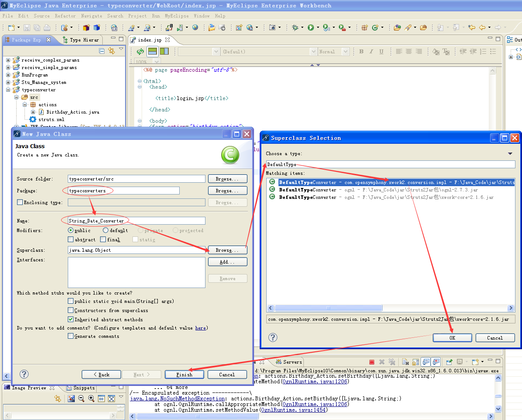The height and width of the screenshot is (420, 522).
Task: Select horizontal split view icon
Action: tap(153, 51)
